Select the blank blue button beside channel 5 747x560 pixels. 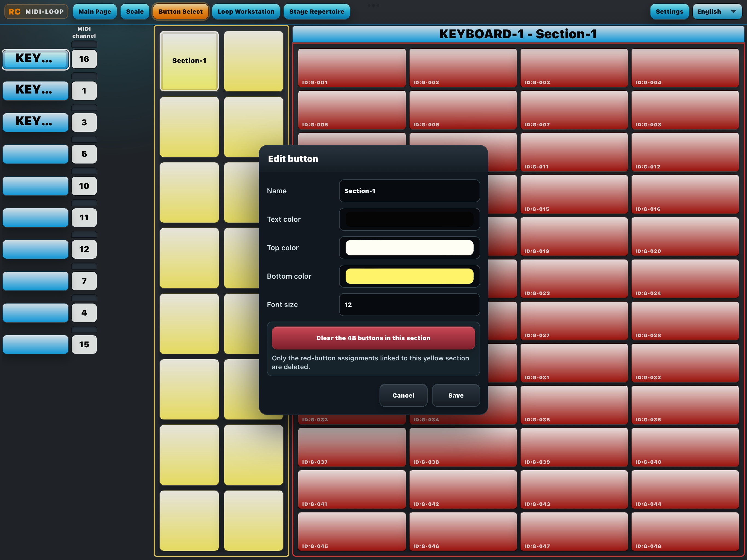coord(36,154)
